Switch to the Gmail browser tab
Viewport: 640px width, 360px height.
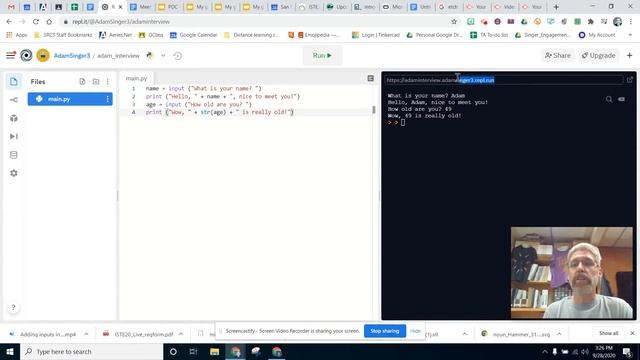coord(11,7)
